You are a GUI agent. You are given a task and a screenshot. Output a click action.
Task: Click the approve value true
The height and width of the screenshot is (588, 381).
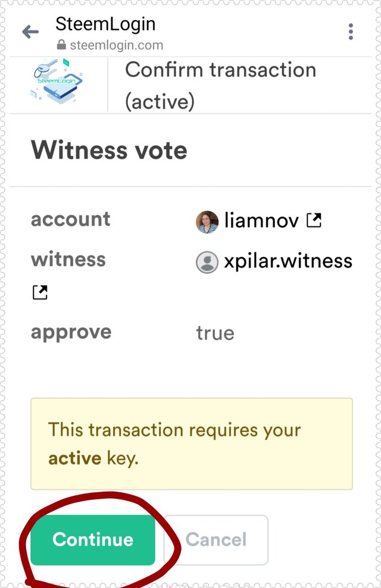click(216, 333)
